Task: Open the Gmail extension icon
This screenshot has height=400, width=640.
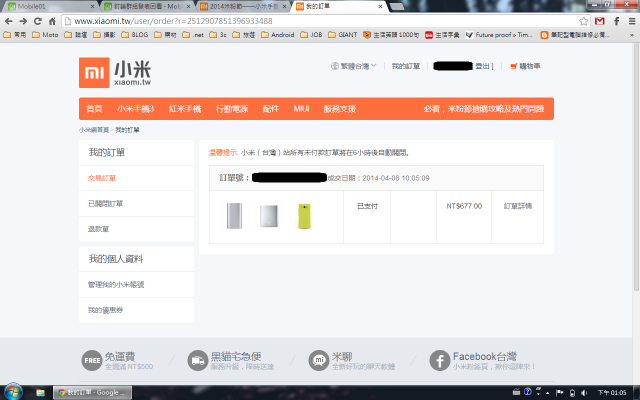Action: pos(600,21)
